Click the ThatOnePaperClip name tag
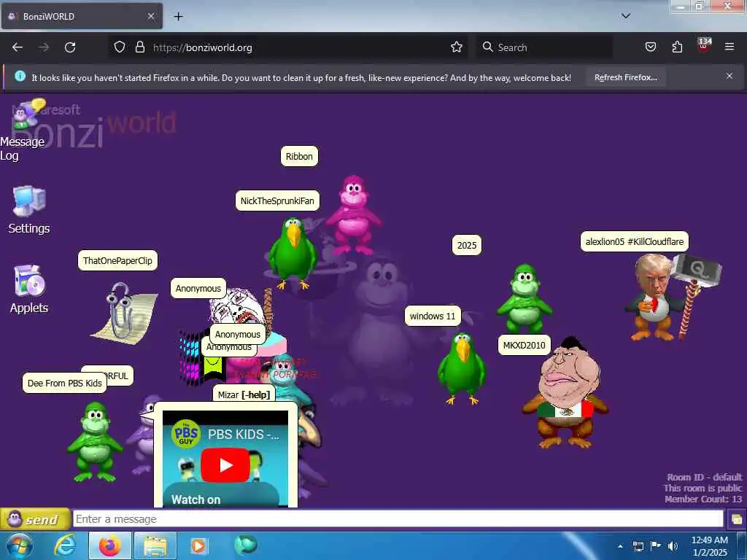Image resolution: width=747 pixels, height=560 pixels. pos(117,260)
